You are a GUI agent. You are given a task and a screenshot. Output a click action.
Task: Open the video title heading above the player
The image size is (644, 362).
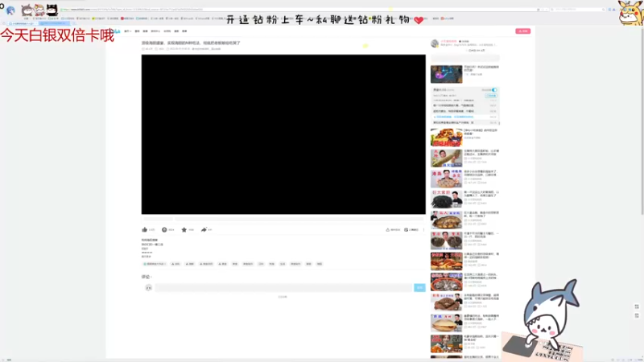click(191, 43)
